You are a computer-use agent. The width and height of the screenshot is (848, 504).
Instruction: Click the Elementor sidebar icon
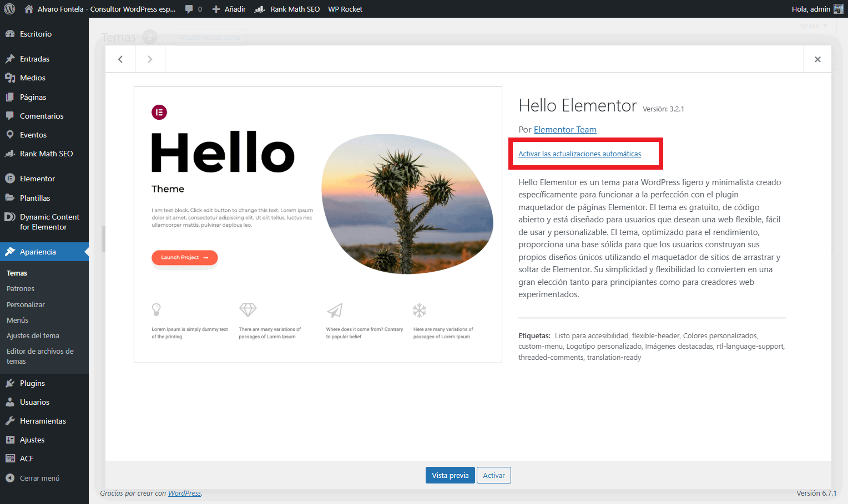(10, 179)
